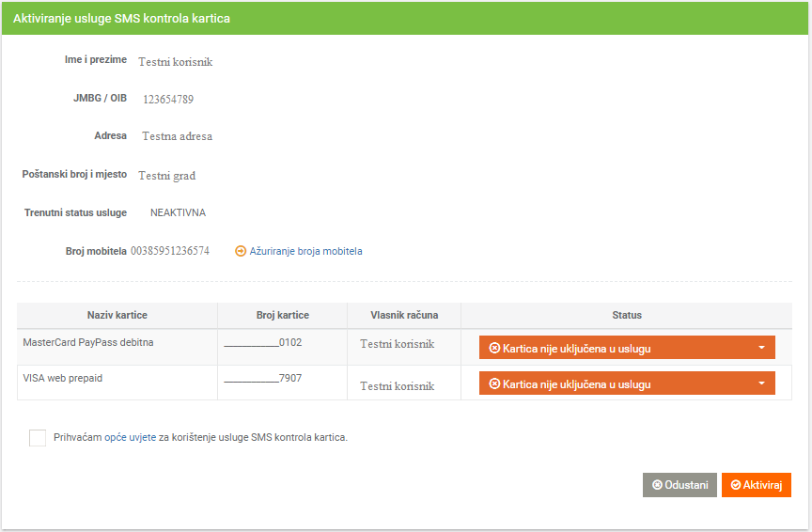Click the mobile number 00385951236574

click(x=170, y=251)
